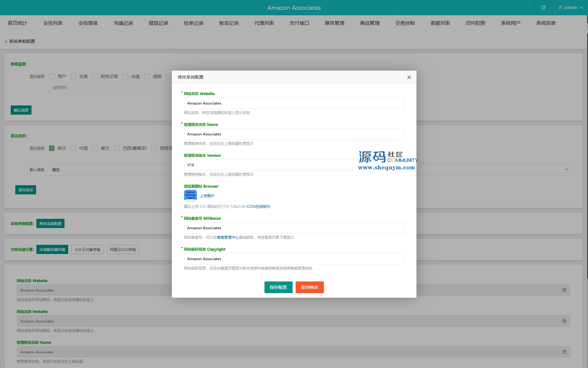Toggle the 财务记录 checkbox
Image resolution: width=588 pixels, height=368 pixels.
pos(95,76)
